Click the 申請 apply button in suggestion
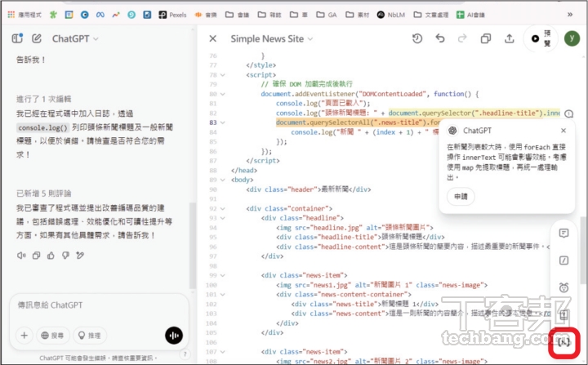 tap(461, 196)
